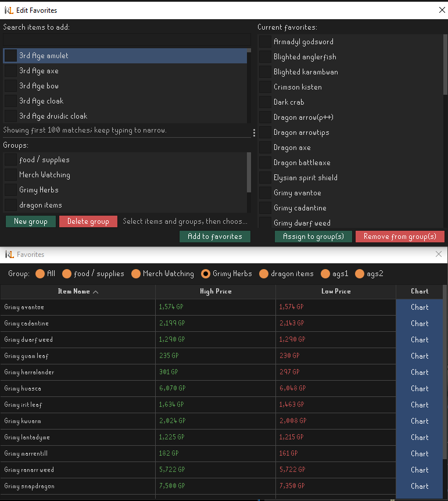
Task: Open Chart for Grimy dwarf weed
Action: point(420,339)
